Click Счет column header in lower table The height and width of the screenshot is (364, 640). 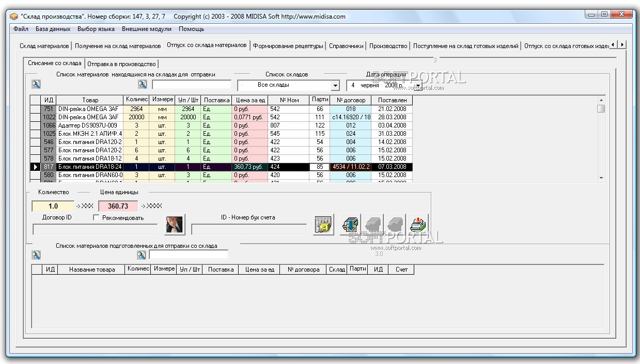[x=401, y=270]
